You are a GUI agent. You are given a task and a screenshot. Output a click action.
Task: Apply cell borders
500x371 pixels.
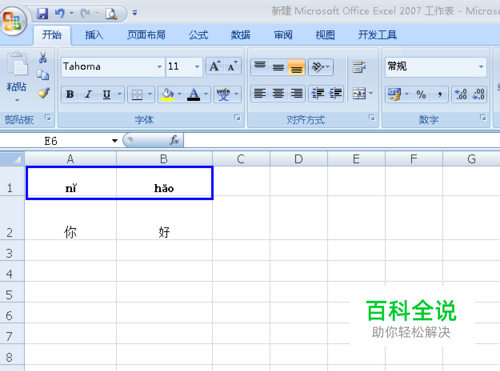click(137, 94)
